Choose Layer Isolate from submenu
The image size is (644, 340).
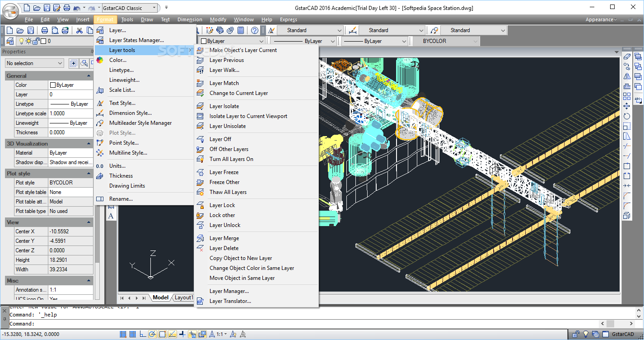click(x=224, y=106)
